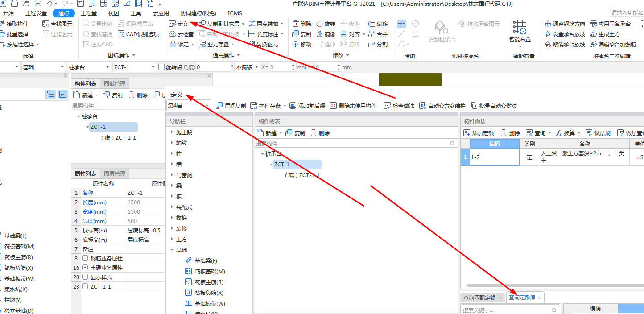Click 添加定额 add quota button
The width and height of the screenshot is (644, 314).
tap(479, 133)
